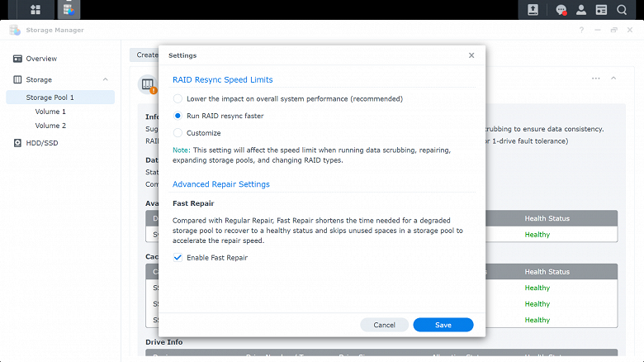The width and height of the screenshot is (644, 362).
Task: Open notifications chat bubble icon
Action: coord(561,10)
